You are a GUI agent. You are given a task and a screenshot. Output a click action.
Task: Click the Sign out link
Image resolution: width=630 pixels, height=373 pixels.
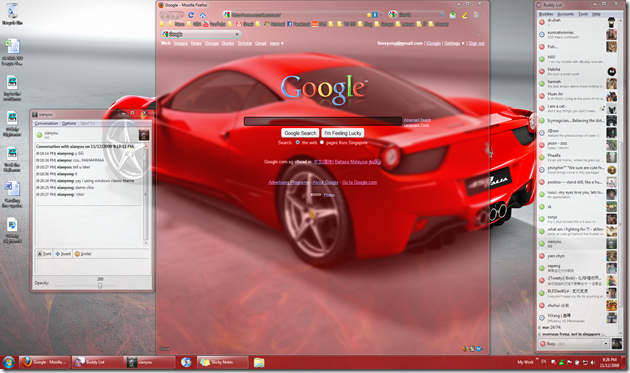pos(476,43)
